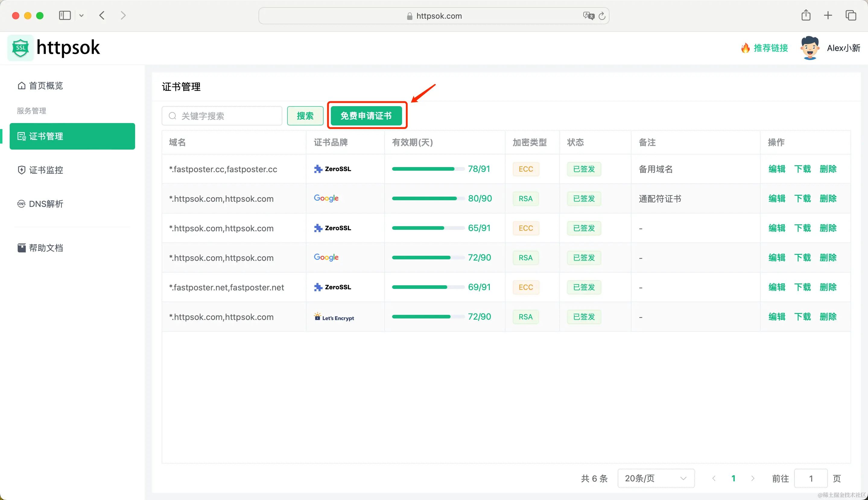Open 证书监控 in the sidebar
This screenshot has height=500, width=868.
pyautogui.click(x=46, y=170)
